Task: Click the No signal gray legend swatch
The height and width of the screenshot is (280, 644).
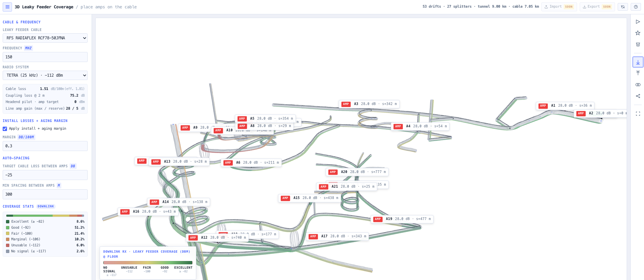Action: coord(8,251)
